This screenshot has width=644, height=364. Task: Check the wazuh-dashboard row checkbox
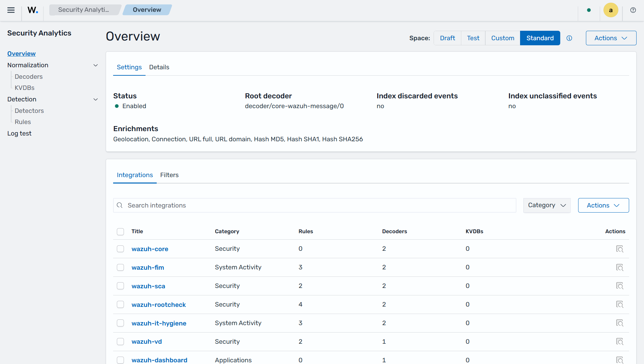tap(121, 360)
